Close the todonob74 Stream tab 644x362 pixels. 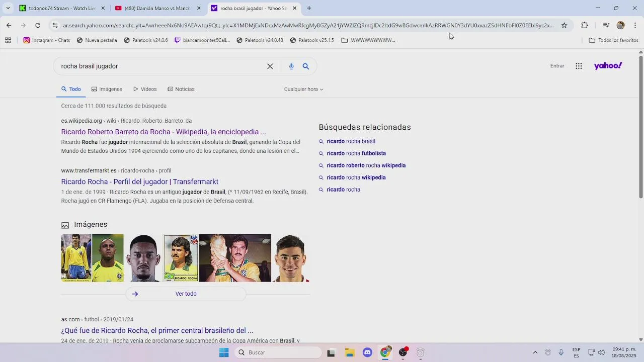tap(103, 8)
